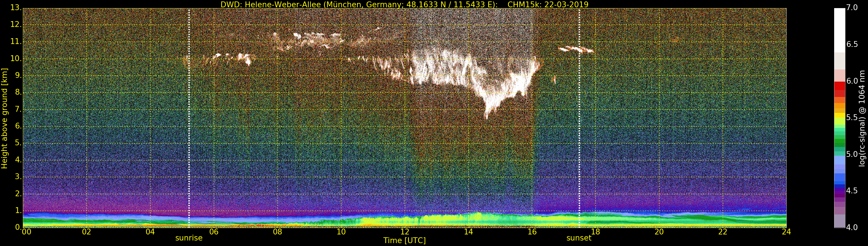Click height axis tick label 4
The image size is (868, 246).
18,160
